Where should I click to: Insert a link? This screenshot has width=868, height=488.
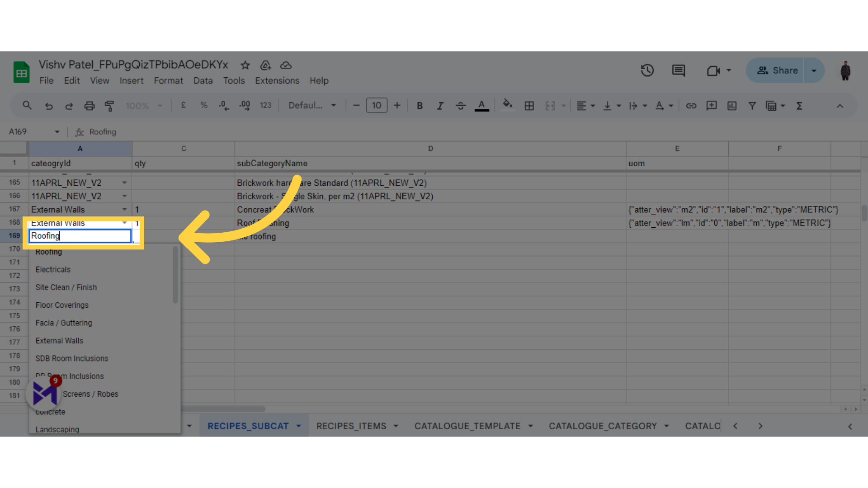tap(691, 106)
